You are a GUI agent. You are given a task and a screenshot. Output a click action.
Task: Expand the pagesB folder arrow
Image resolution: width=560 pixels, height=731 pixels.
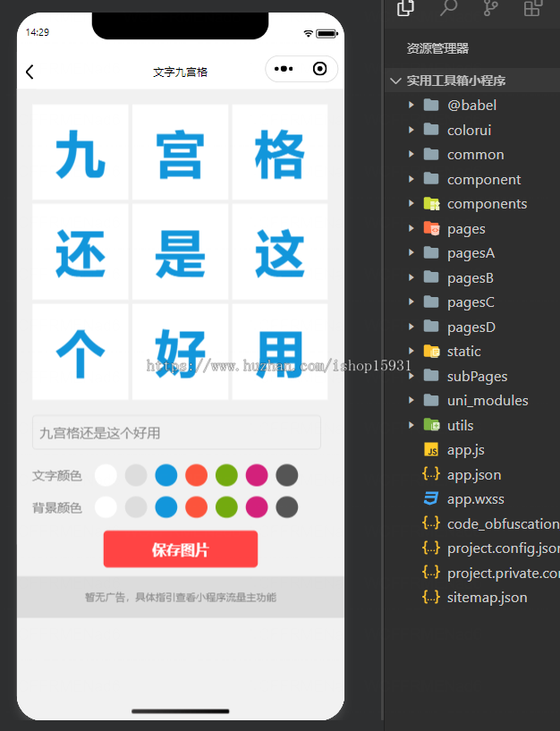click(x=411, y=277)
